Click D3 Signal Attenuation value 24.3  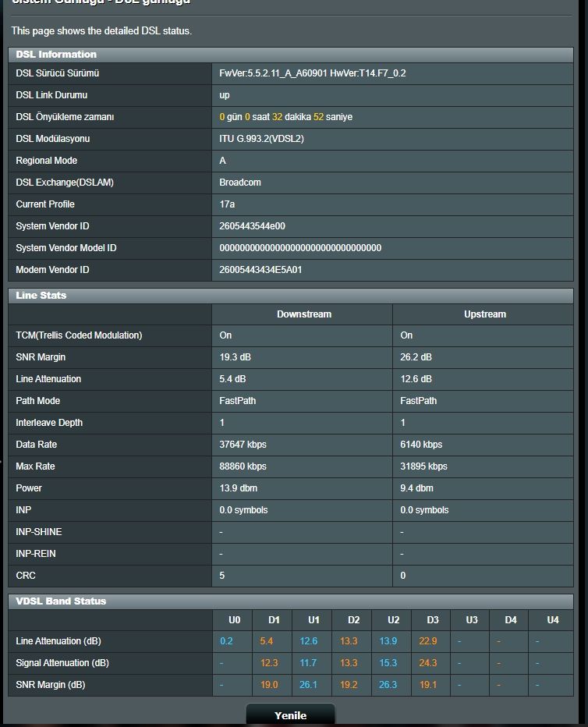pyautogui.click(x=427, y=662)
